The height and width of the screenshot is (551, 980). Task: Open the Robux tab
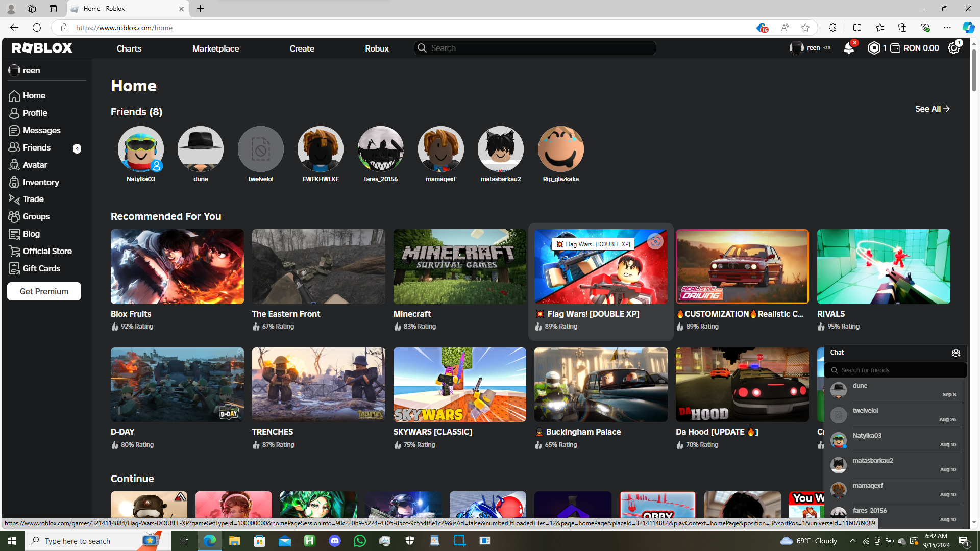point(377,48)
